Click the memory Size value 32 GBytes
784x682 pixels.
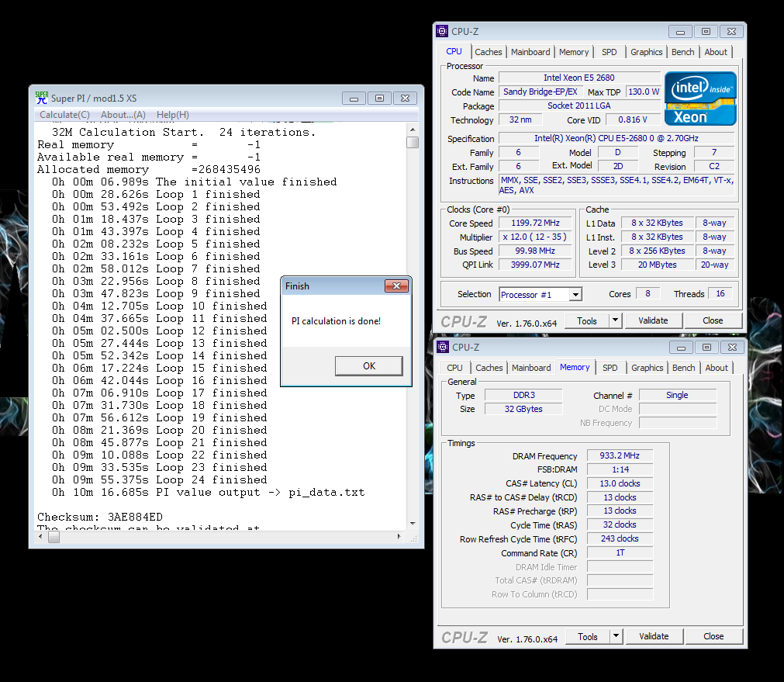click(523, 409)
